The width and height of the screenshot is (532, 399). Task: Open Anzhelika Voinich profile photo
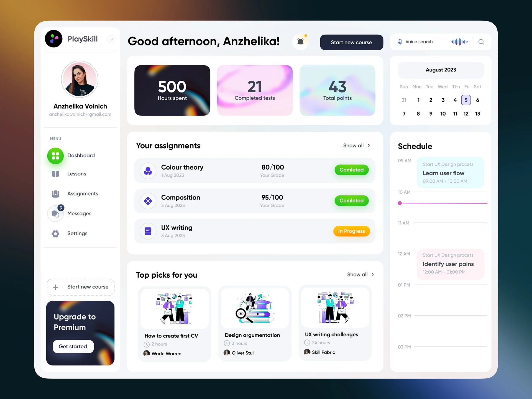80,79
